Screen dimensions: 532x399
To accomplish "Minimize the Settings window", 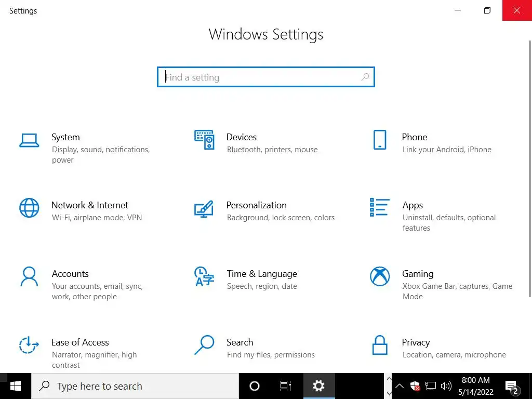I will coord(457,10).
